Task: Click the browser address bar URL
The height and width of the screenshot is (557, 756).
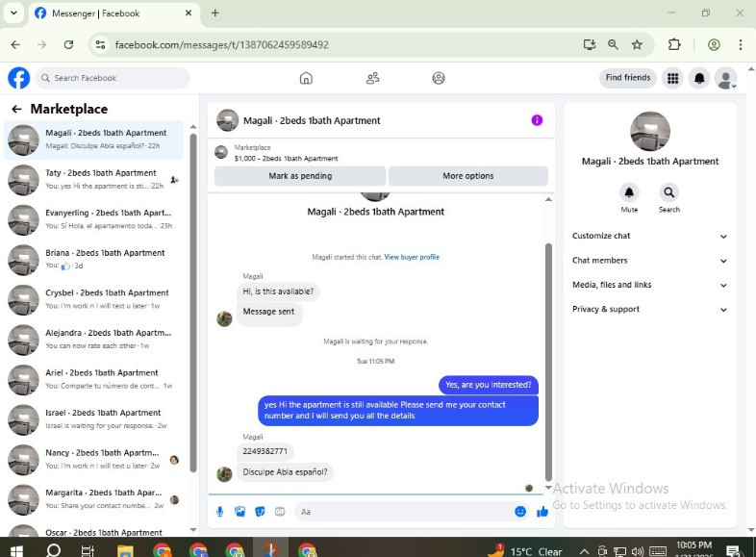Action: (x=222, y=45)
